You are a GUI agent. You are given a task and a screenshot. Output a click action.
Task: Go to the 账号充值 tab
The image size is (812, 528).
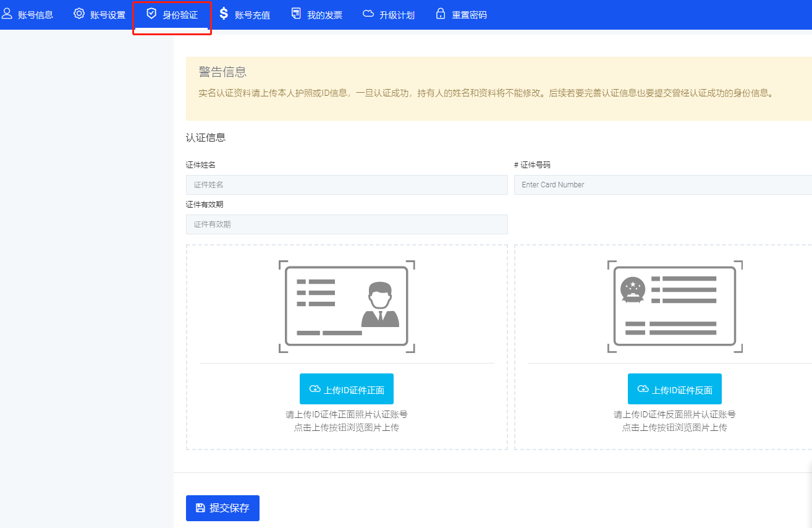245,14
